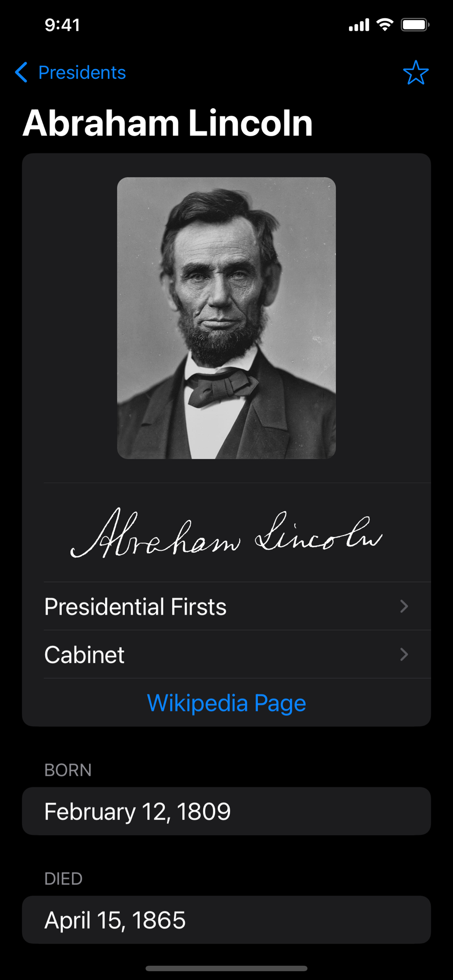Tap the Abraham Lincoln signature image
The height and width of the screenshot is (980, 453).
click(x=226, y=533)
